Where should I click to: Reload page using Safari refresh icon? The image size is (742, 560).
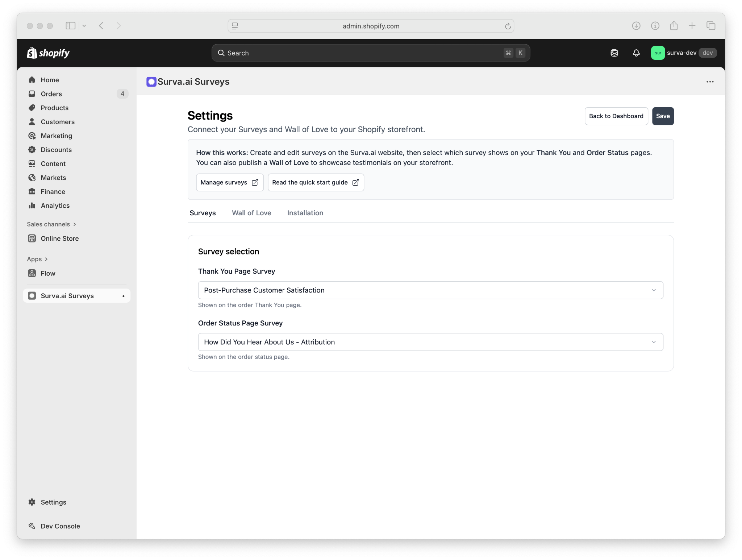(508, 26)
